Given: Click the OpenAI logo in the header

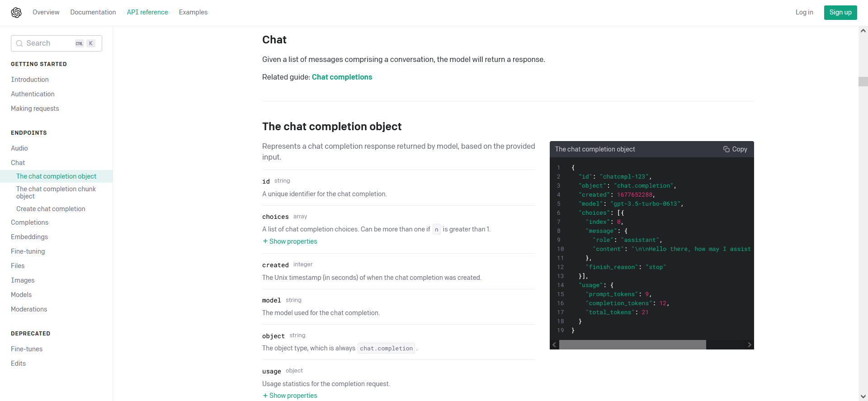Looking at the screenshot, I should [x=15, y=13].
